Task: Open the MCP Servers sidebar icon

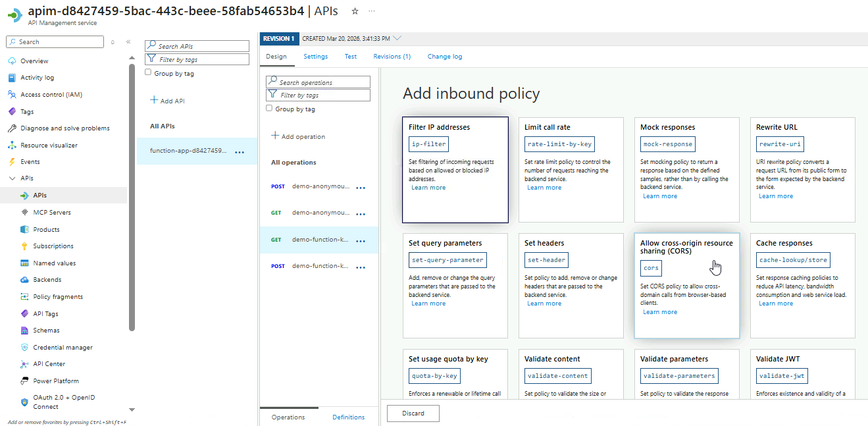Action: coord(24,213)
